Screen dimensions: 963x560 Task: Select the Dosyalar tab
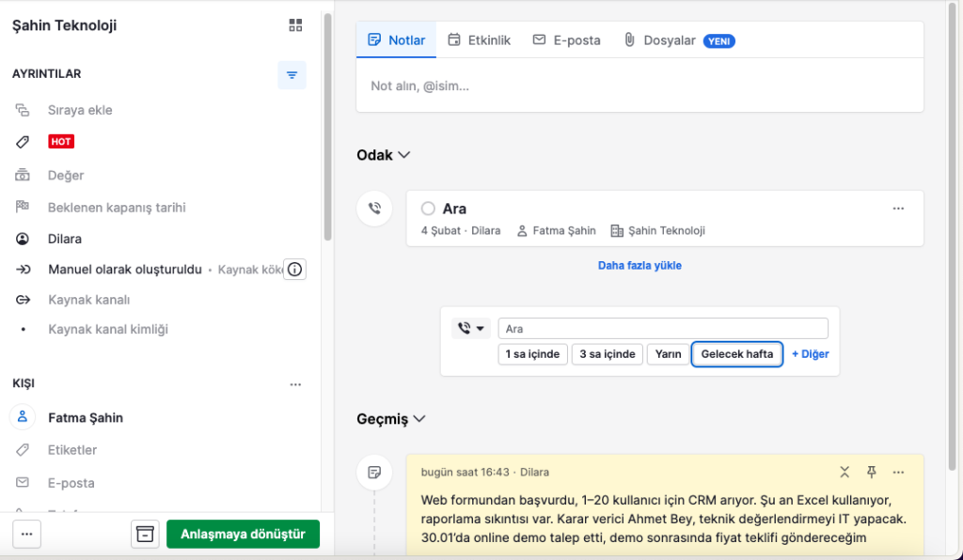pos(659,40)
